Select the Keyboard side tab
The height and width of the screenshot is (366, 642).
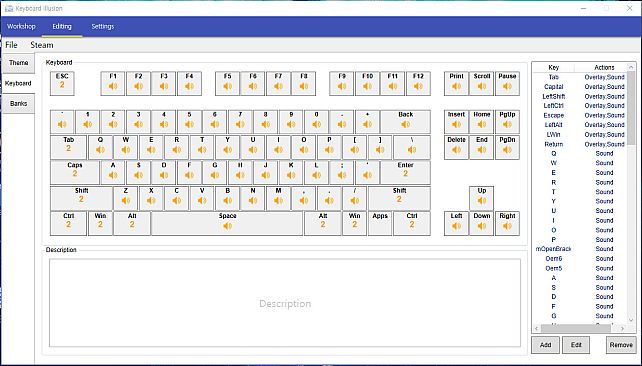tap(18, 84)
